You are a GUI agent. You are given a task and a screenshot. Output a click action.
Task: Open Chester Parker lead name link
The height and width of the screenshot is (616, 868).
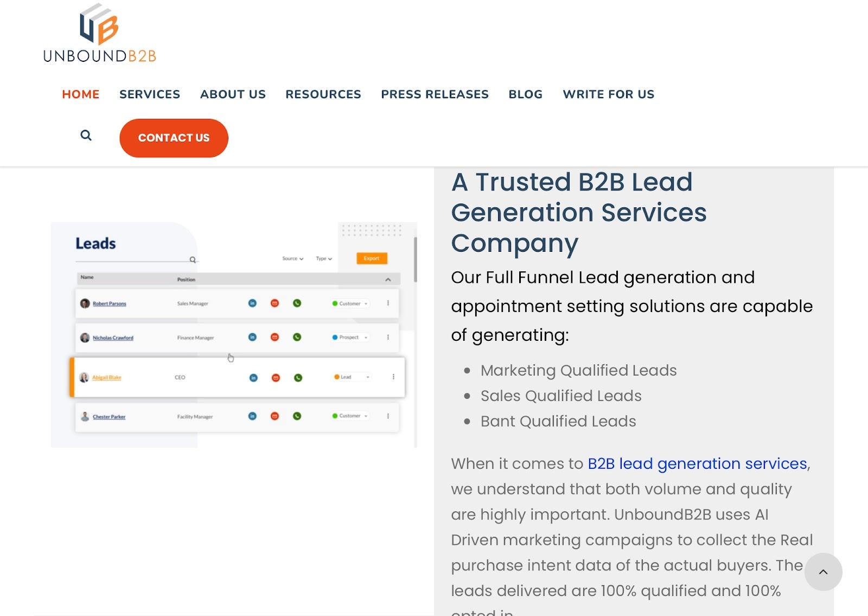click(x=109, y=417)
